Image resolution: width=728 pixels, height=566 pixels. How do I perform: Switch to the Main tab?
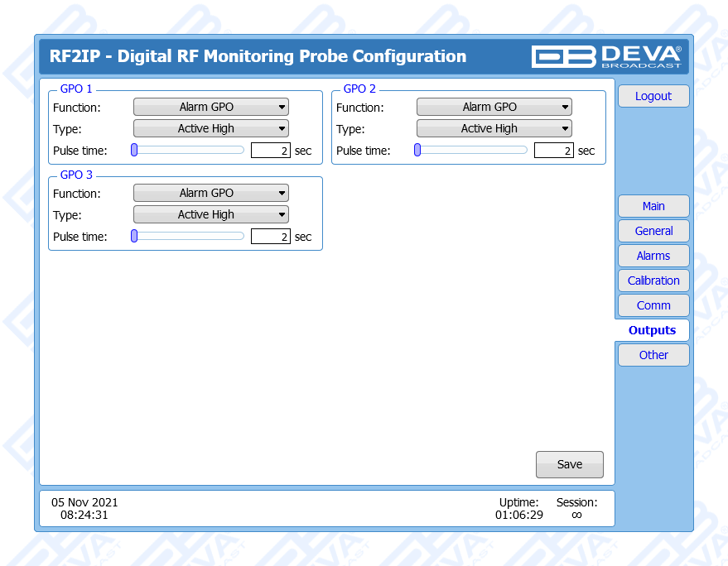click(x=653, y=206)
